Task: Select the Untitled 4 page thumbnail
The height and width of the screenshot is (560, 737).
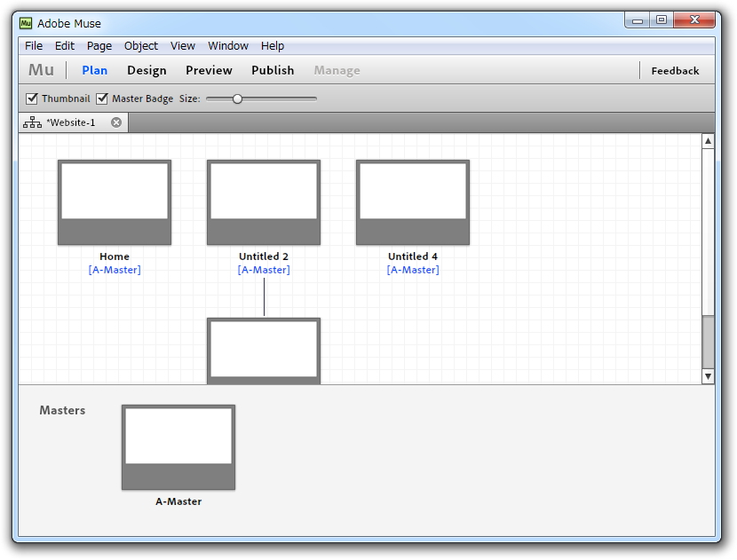Action: coord(413,202)
